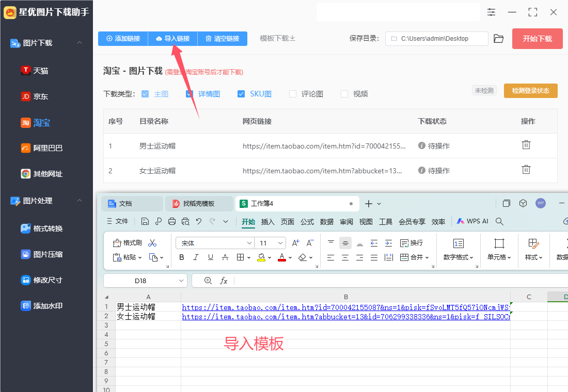Screen dimensions: 568x392
Task: Toggle bold formatting in WPS
Action: (x=181, y=257)
